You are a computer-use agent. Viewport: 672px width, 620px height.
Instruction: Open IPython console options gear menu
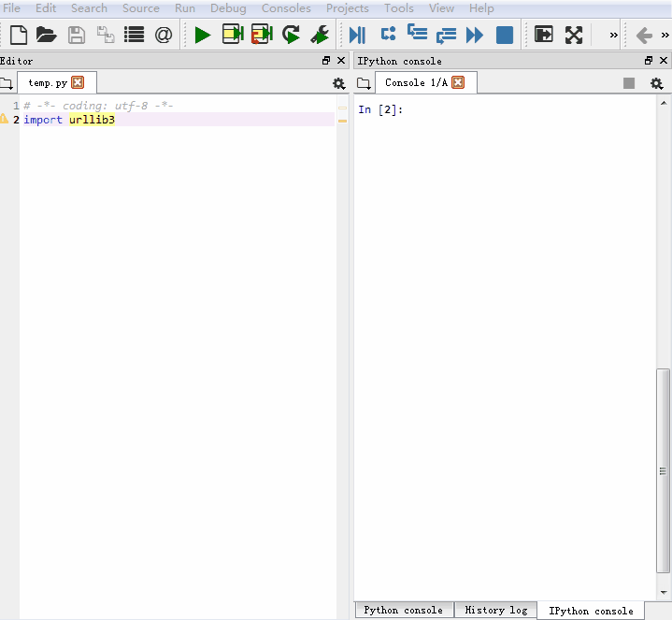pyautogui.click(x=656, y=83)
